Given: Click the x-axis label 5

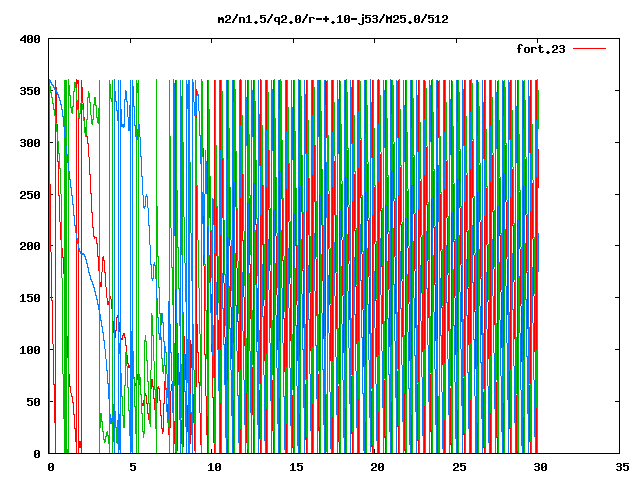Looking at the screenshot, I should (x=133, y=467).
